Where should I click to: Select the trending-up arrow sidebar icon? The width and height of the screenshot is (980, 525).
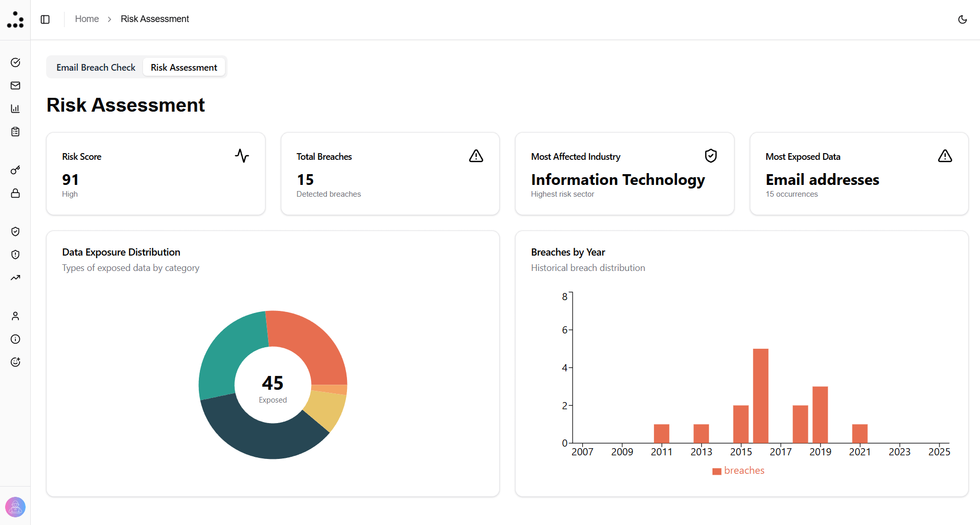(x=15, y=278)
